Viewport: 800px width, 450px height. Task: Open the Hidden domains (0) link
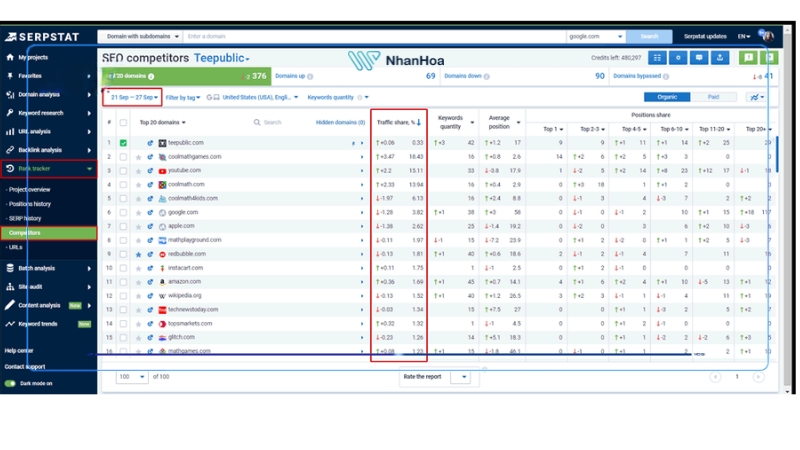(x=340, y=122)
